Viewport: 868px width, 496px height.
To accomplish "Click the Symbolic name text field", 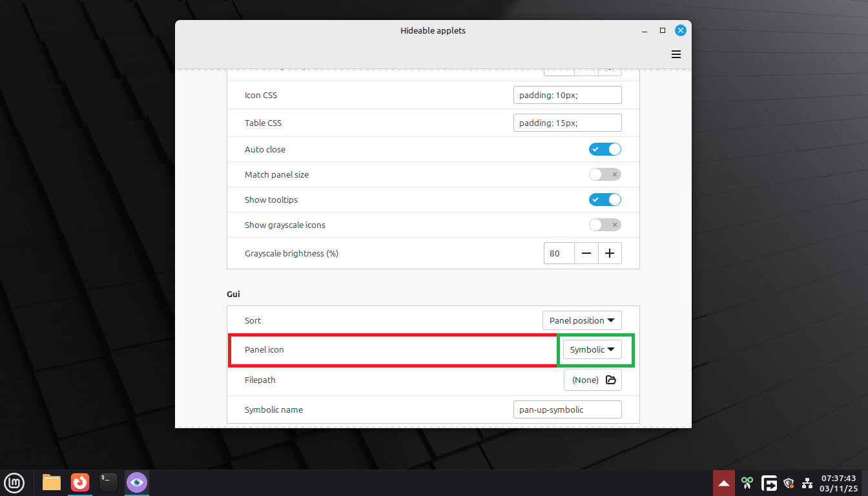I will click(x=567, y=409).
